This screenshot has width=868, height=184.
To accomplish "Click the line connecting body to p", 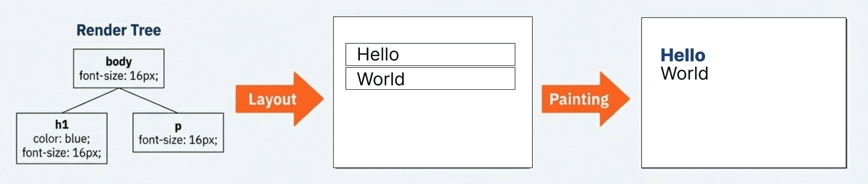I will point(148,100).
